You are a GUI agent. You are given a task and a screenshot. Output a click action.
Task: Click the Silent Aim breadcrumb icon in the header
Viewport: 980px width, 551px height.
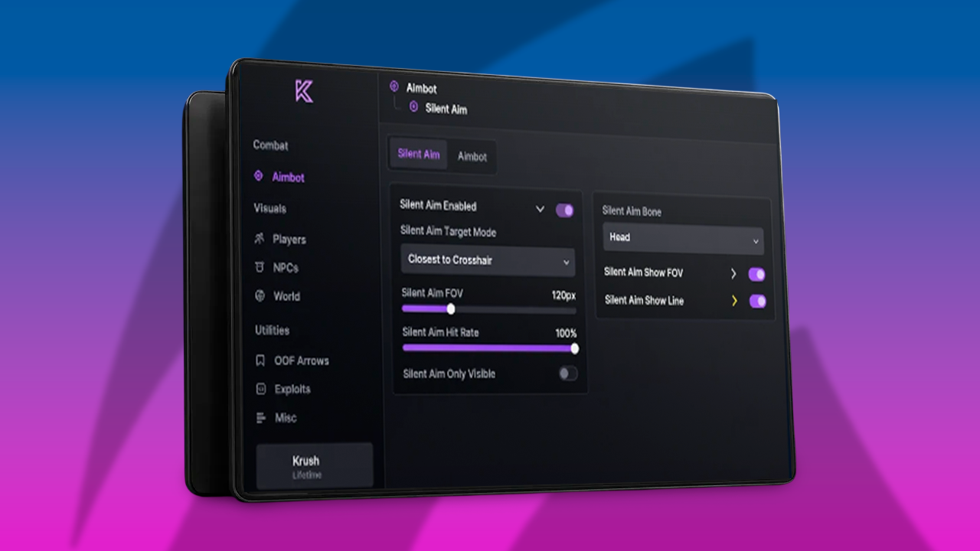(x=414, y=107)
